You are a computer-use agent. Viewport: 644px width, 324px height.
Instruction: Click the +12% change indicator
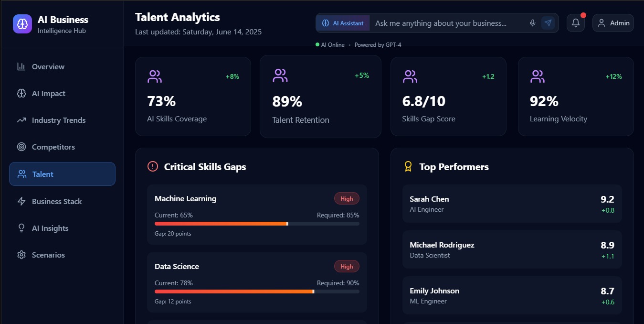coord(614,76)
